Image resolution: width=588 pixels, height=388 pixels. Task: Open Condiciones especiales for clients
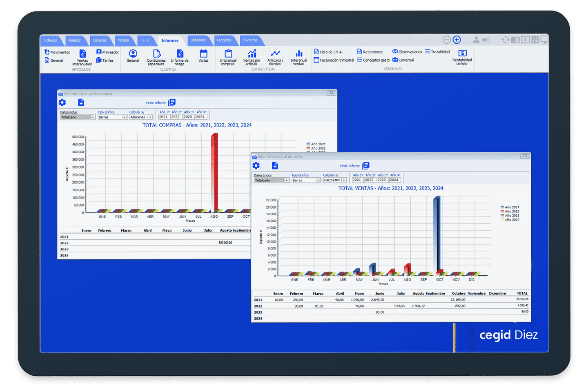tap(156, 57)
